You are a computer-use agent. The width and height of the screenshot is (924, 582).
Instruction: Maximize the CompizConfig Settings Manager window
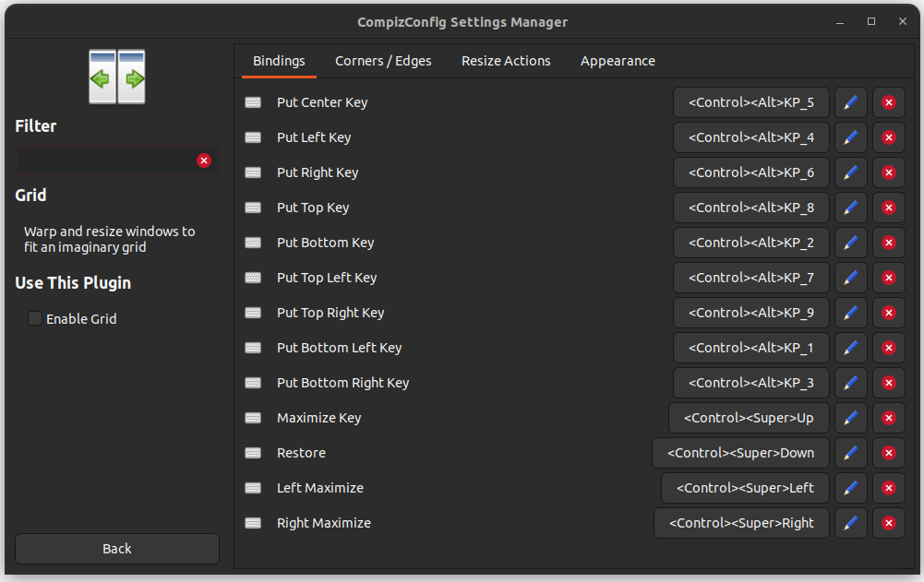pyautogui.click(x=871, y=21)
